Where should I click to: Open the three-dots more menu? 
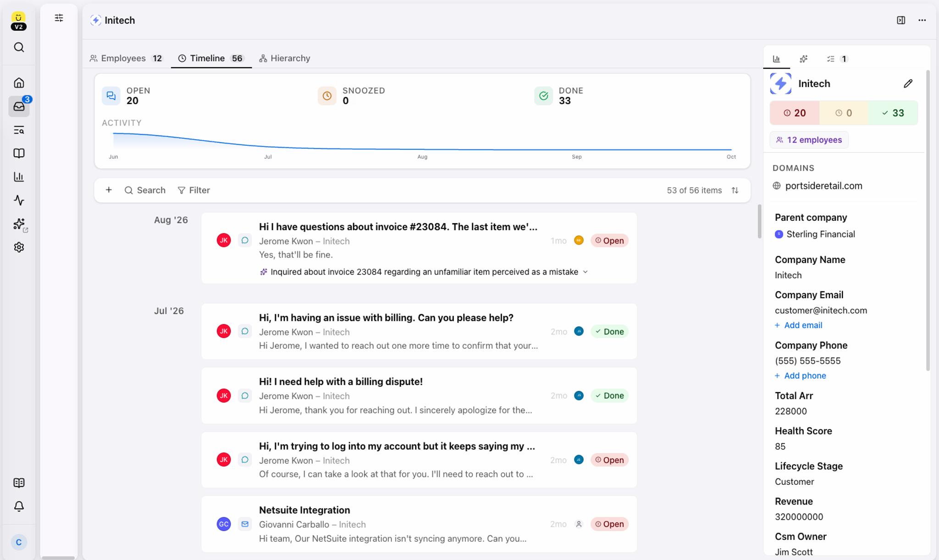[x=922, y=20]
